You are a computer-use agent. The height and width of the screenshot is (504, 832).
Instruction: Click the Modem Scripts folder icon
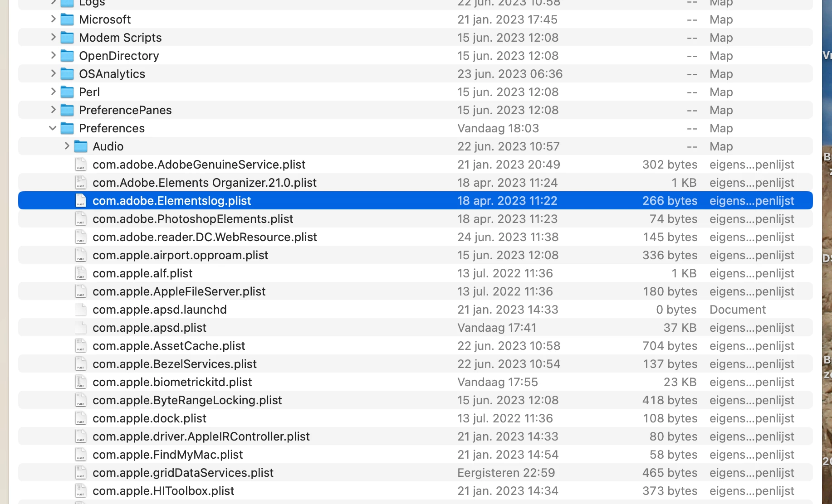point(67,38)
